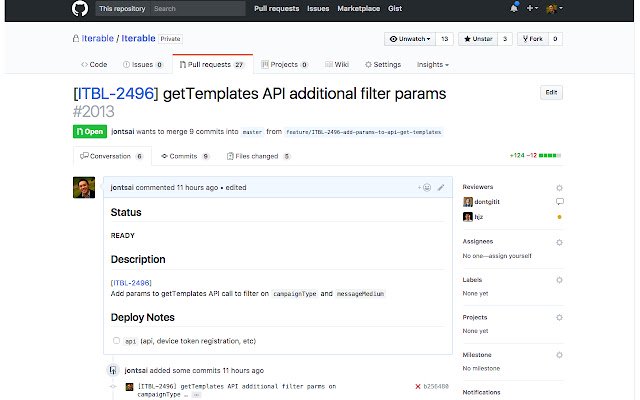Open reviewer dontgitit profile
Image resolution: width=640 pixels, height=400 pixels.
487,202
